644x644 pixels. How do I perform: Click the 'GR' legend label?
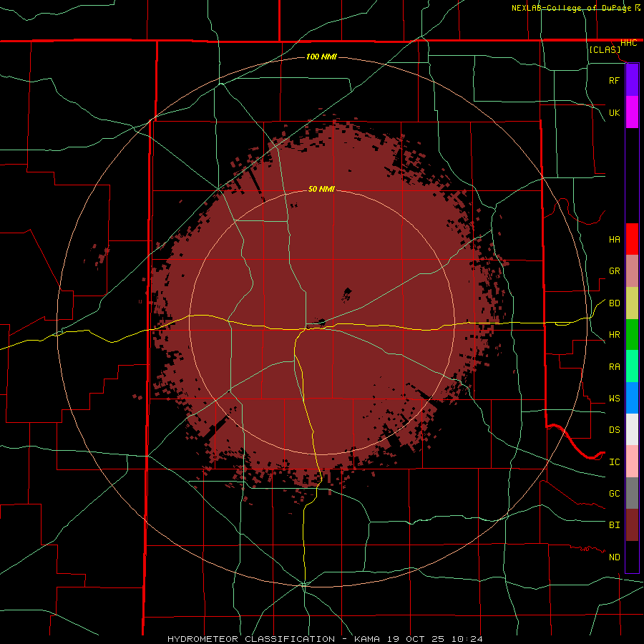pos(614,271)
